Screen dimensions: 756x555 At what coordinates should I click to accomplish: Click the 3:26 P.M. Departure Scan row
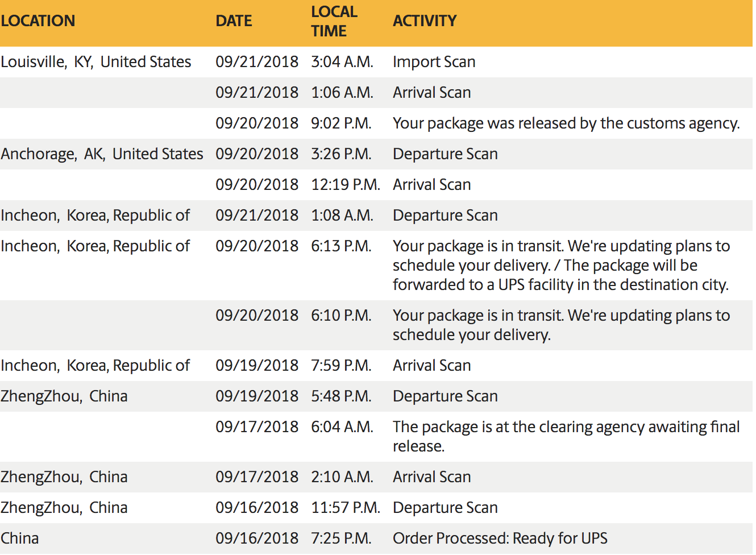[376, 154]
